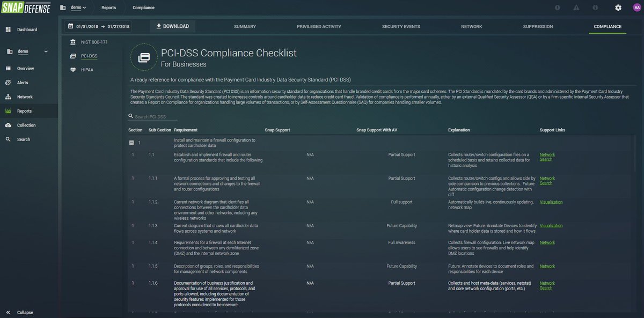Open the Network link in row 1.1.5

547,266
